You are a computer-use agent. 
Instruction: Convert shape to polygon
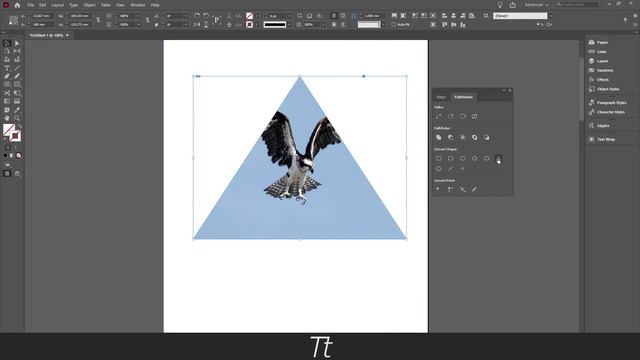(x=438, y=169)
